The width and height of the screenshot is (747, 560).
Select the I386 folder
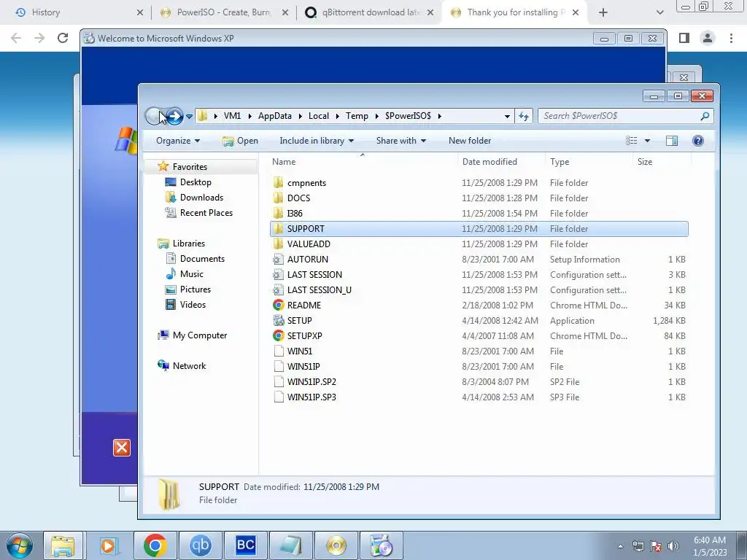[x=479, y=214]
